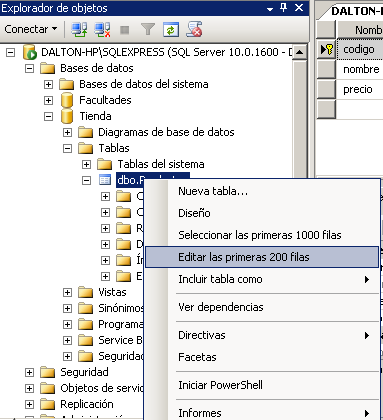Expand the Service Broker folder

[x=67, y=340]
